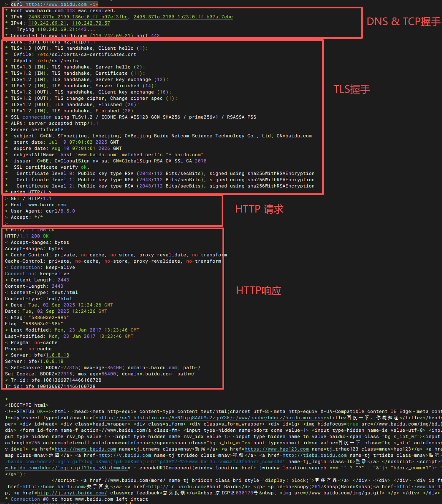The width and height of the screenshot is (442, 504).
Task: Click the "<!DOCTYPE html>" line
Action: pyautogui.click(x=27, y=405)
